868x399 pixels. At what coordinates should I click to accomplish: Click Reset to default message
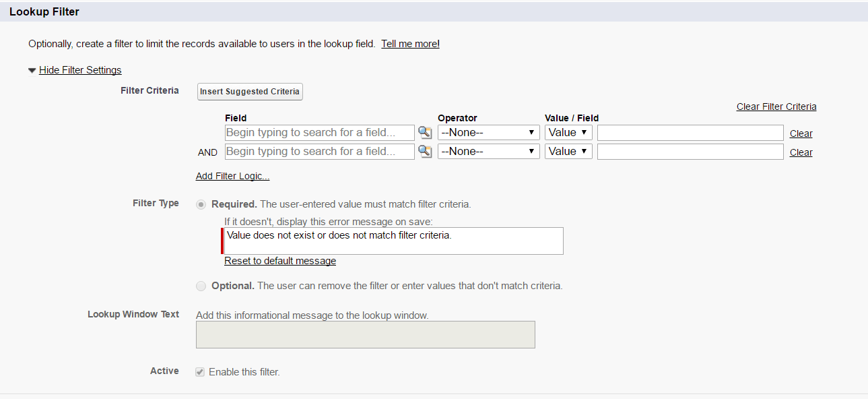(x=279, y=261)
